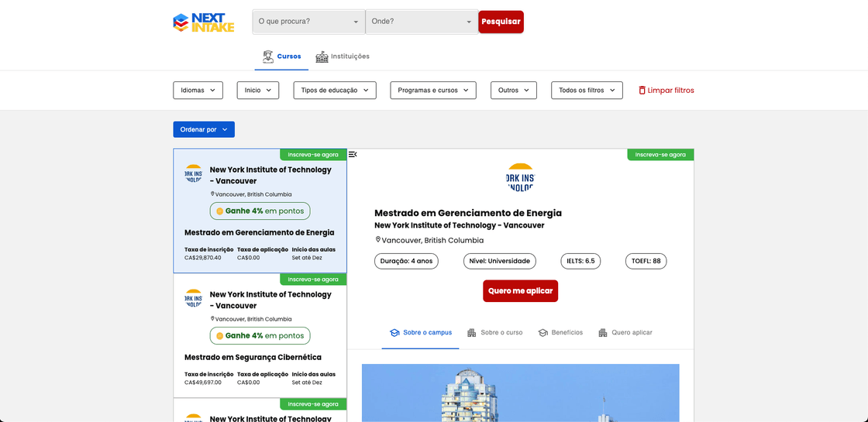The width and height of the screenshot is (868, 422).
Task: Click the CA$49,697.00 fee value
Action: 202,383
